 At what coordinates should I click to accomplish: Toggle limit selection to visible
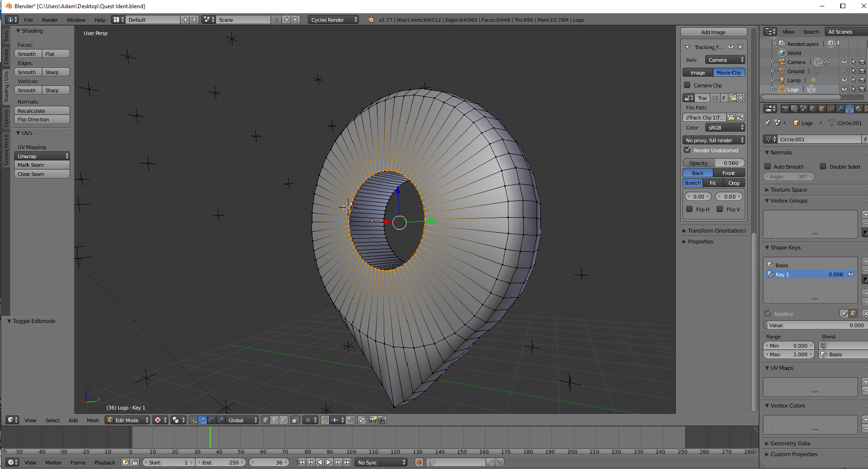click(295, 420)
